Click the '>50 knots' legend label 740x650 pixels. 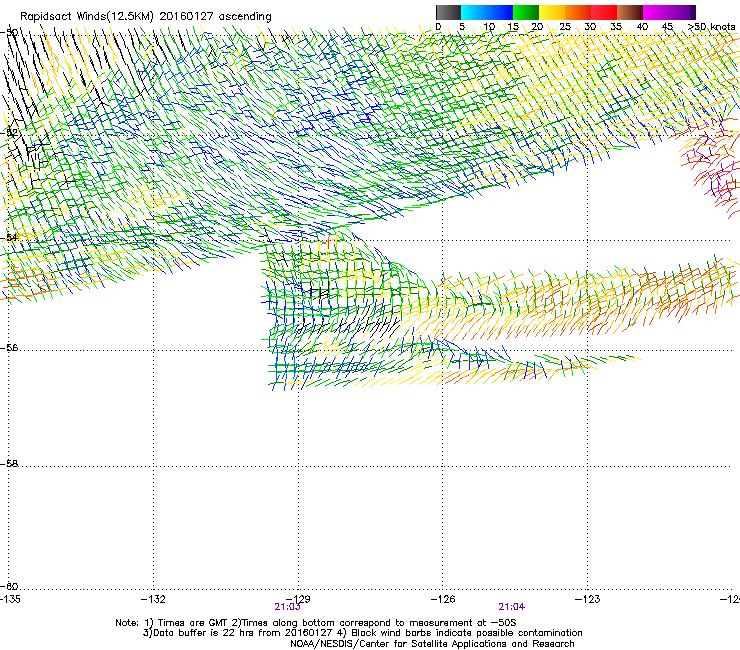[711, 27]
